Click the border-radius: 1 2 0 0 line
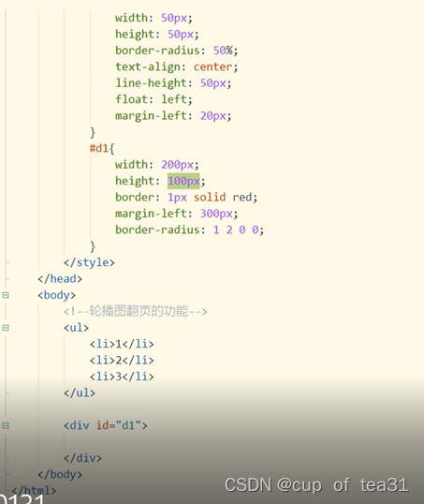424x504 pixels. click(189, 230)
